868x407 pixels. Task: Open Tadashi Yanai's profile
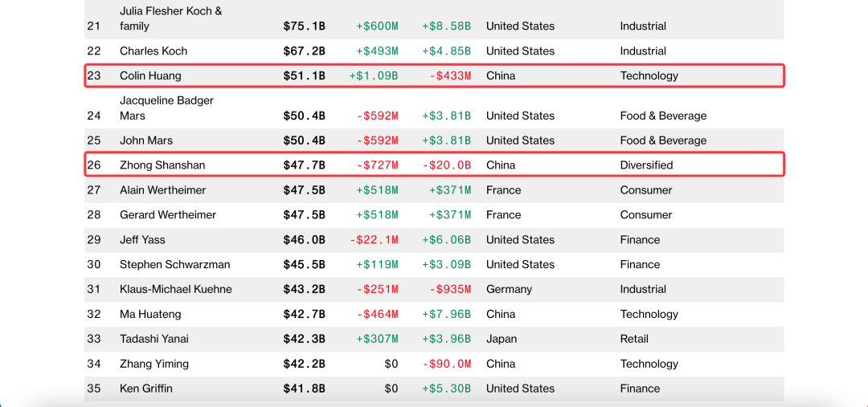154,339
